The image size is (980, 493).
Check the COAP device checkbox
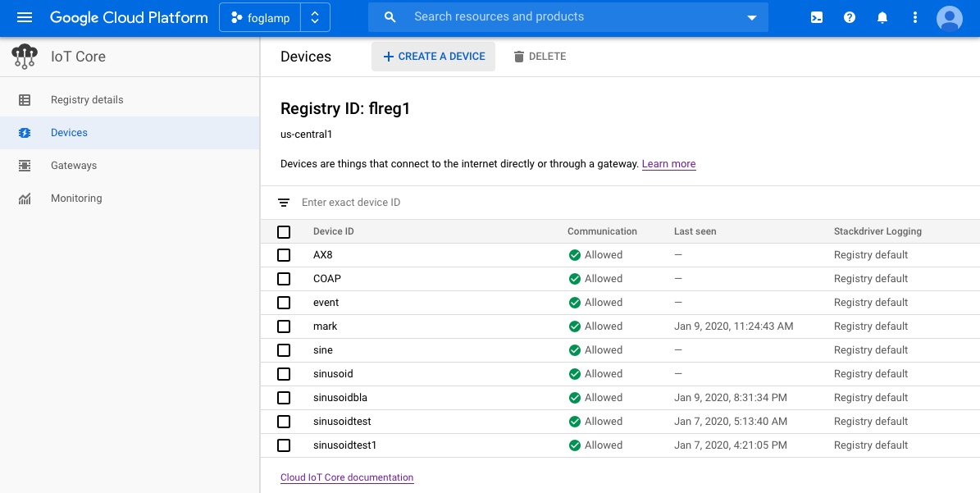pyautogui.click(x=284, y=279)
